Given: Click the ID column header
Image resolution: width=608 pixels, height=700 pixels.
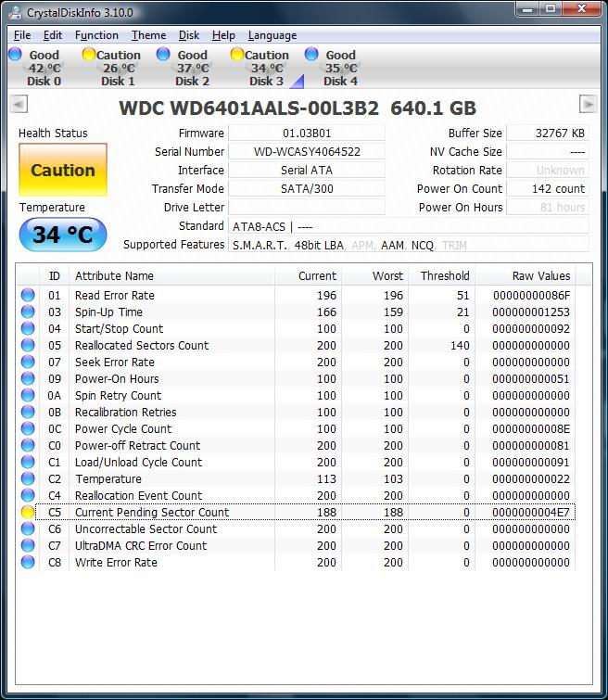Looking at the screenshot, I should click(54, 276).
